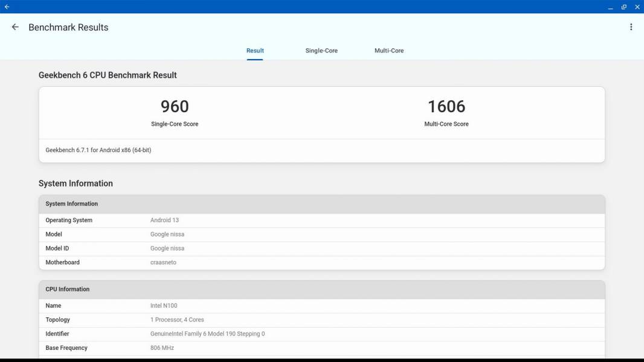Go back using Benchmark Results arrow
This screenshot has width=644, height=362.
tap(15, 27)
